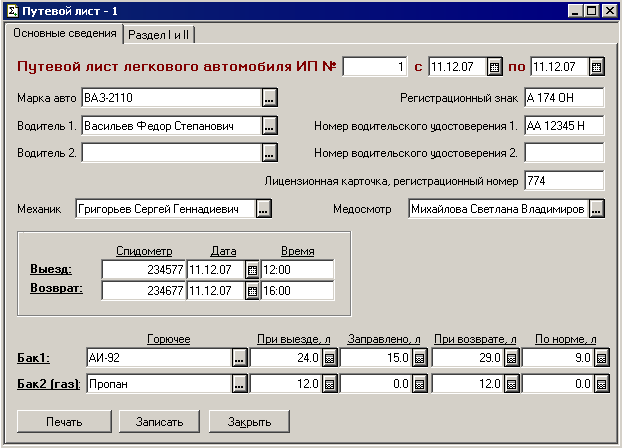
Task: Open selection list for Медосмотр
Action: coord(597,209)
